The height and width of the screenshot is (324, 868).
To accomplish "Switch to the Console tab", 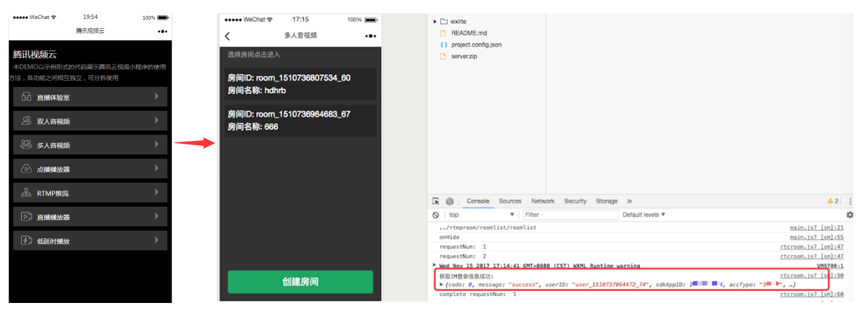I will [478, 201].
